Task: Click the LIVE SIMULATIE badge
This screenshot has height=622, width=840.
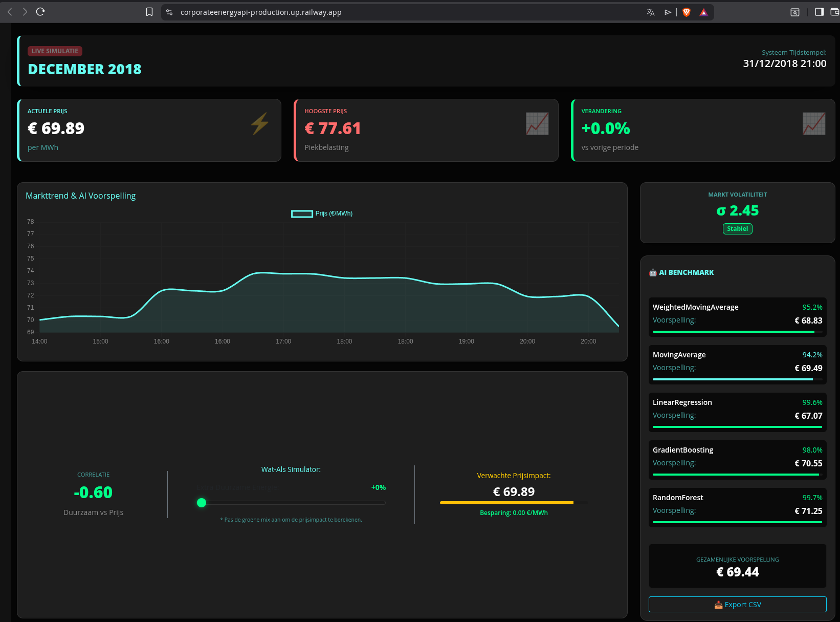Action: pyautogui.click(x=55, y=51)
